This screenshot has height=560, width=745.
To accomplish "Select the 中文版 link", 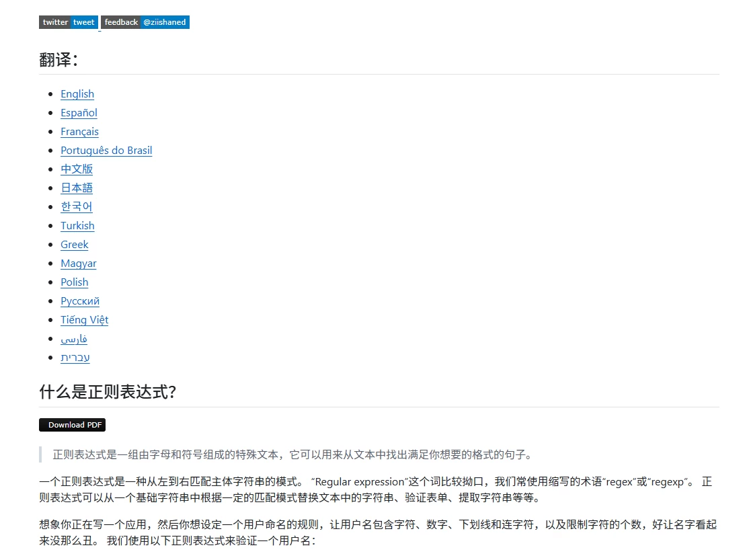I will point(77,169).
